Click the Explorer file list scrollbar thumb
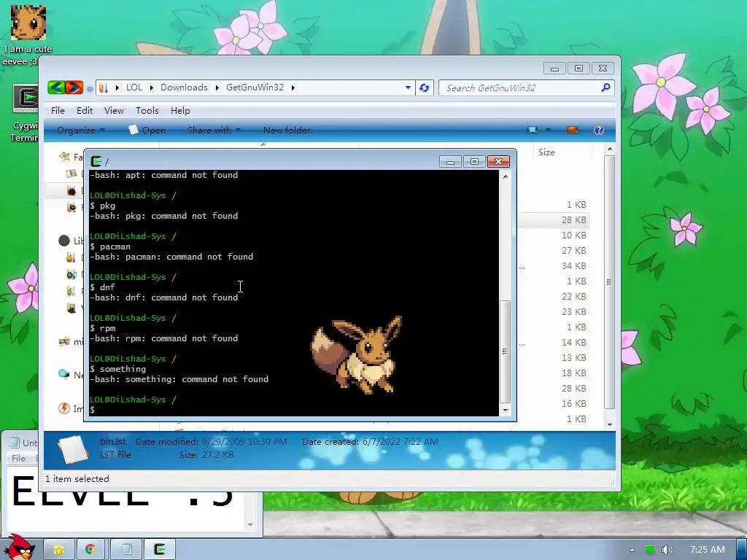This screenshot has width=747, height=560. (x=609, y=282)
